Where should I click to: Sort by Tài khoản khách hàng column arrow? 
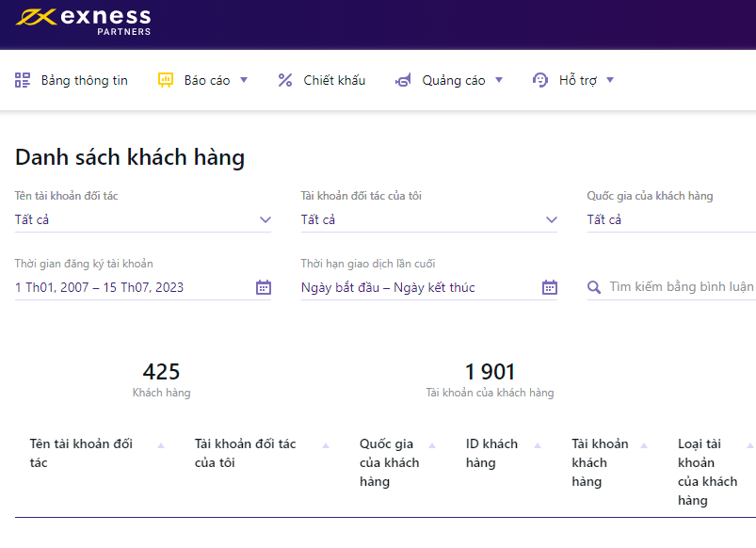[644, 445]
